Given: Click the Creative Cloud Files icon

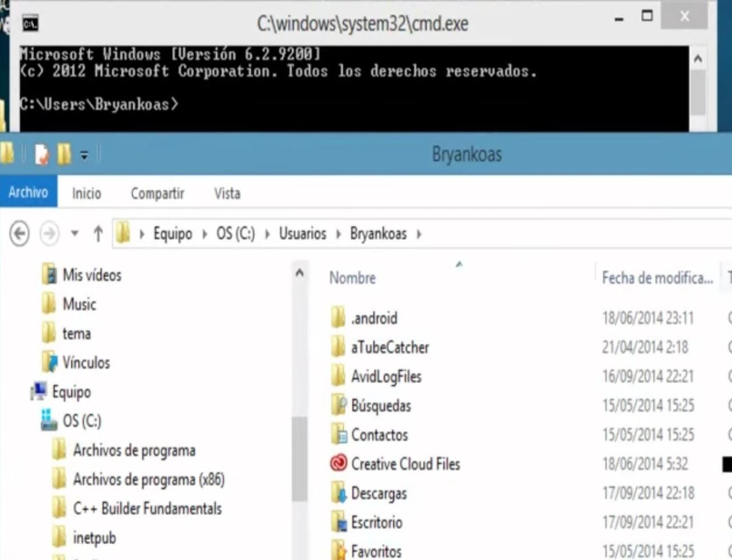Looking at the screenshot, I should [x=339, y=463].
